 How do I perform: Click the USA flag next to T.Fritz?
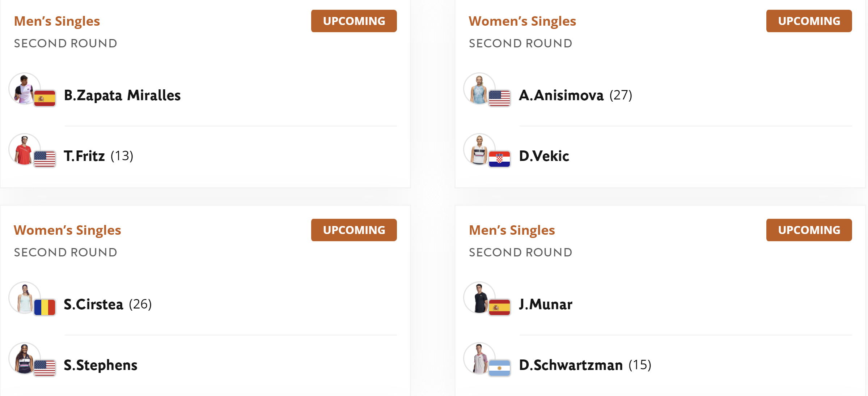[45, 159]
